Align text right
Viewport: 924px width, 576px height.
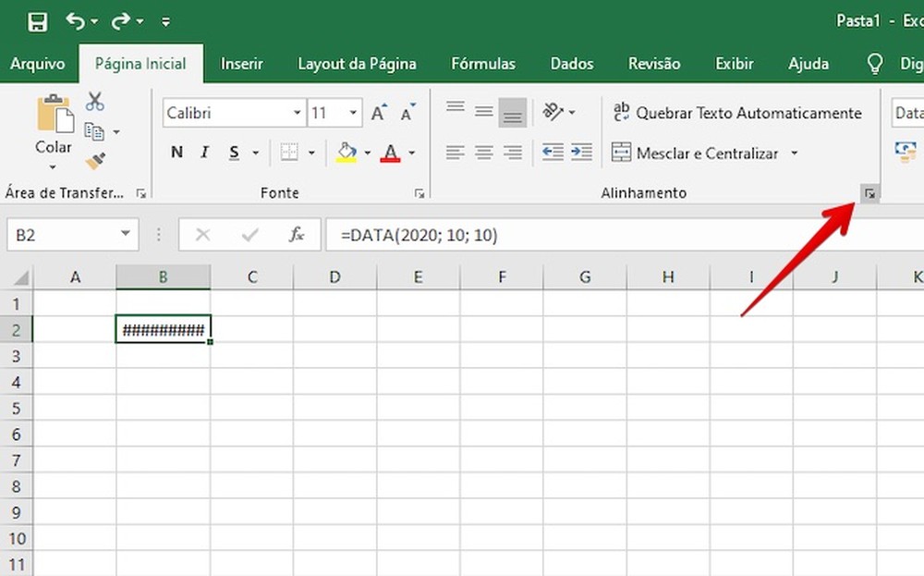513,153
